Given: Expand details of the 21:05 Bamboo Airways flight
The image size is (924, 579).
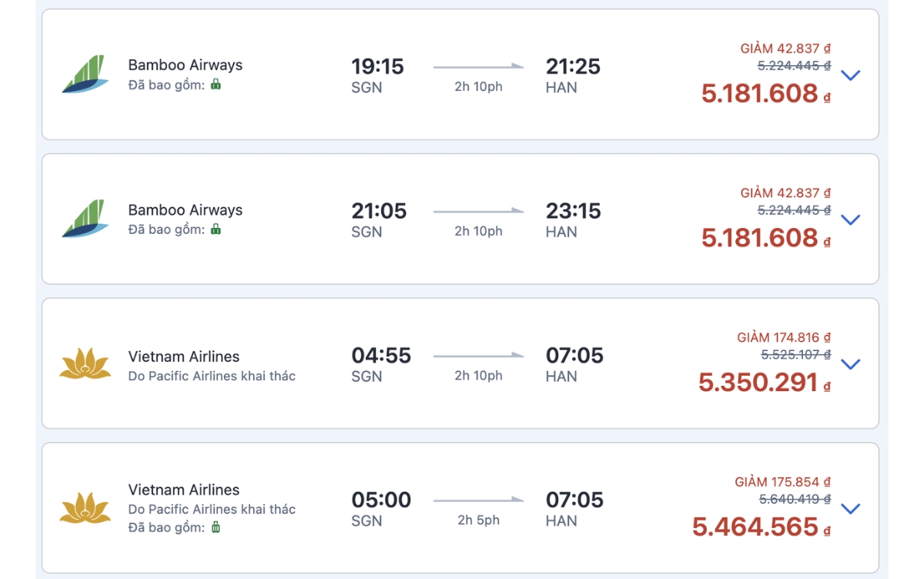Looking at the screenshot, I should [x=851, y=220].
